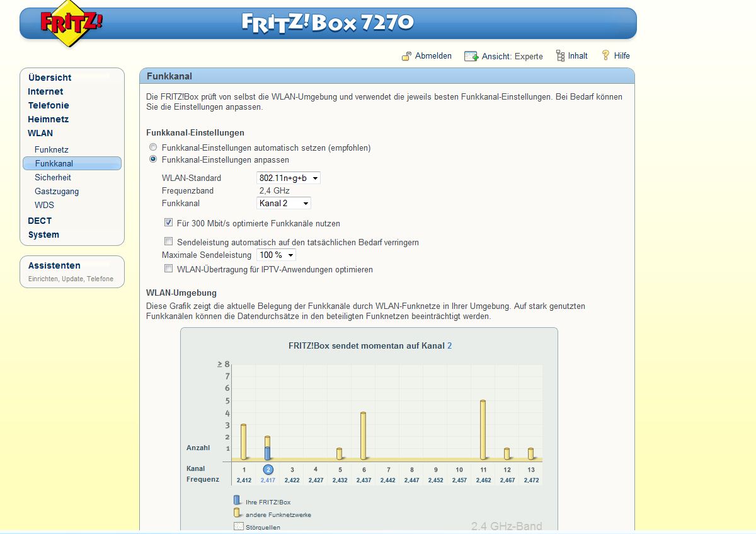Open the Maximale Sendeleistung dropdown
Image resolution: width=756 pixels, height=534 pixels.
[276, 255]
